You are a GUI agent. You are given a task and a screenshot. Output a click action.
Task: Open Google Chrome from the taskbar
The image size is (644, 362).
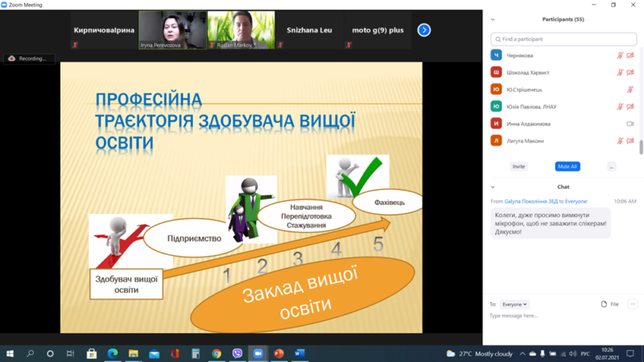point(217,354)
